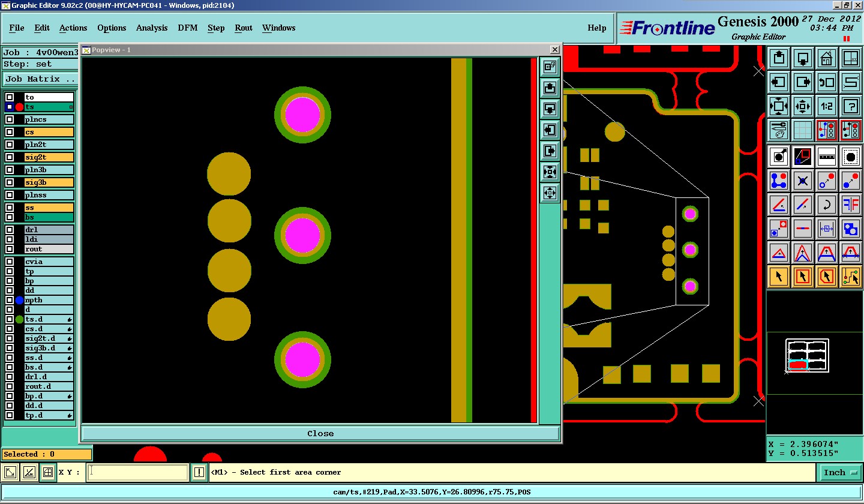Image resolution: width=864 pixels, height=504 pixels.
Task: Click the diagonal arrow coordinate mode icon
Action: (10, 472)
